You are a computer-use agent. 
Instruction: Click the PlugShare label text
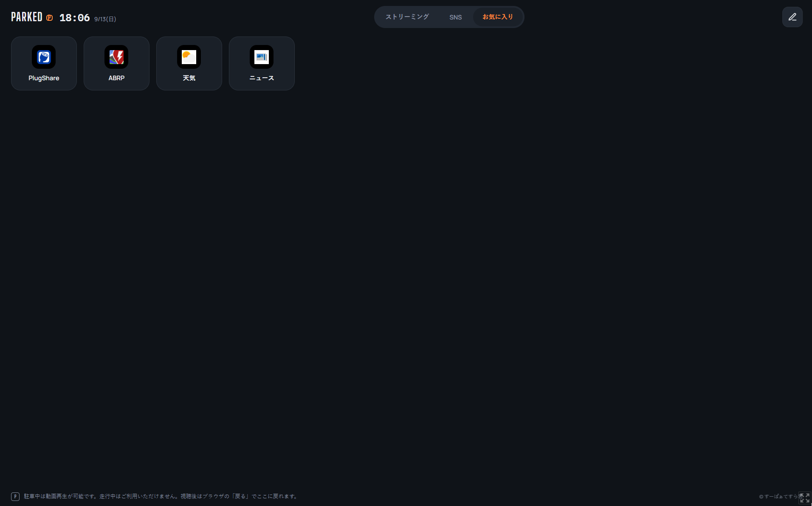(44, 78)
